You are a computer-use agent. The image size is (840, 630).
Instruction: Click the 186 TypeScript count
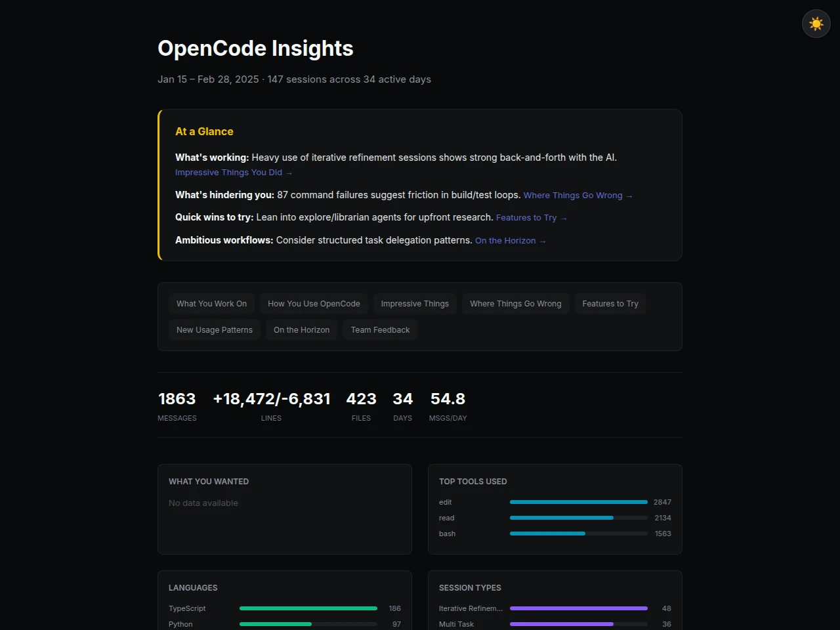tap(394, 608)
